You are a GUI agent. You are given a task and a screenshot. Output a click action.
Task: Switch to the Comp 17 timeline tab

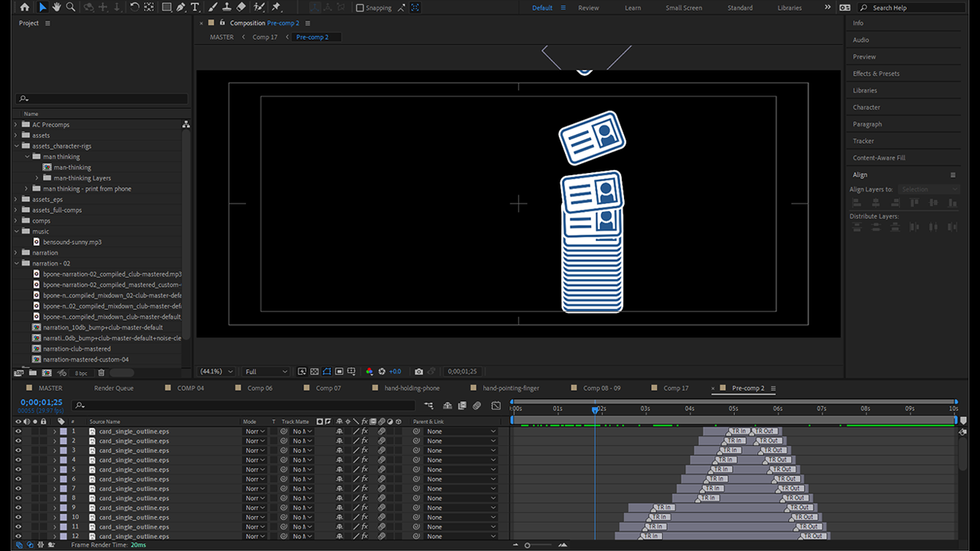click(x=675, y=388)
